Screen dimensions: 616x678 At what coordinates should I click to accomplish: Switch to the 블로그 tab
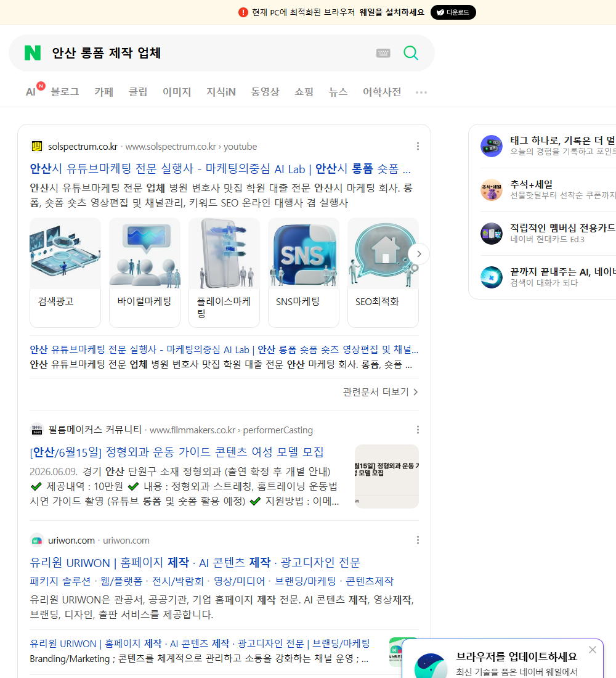[65, 92]
